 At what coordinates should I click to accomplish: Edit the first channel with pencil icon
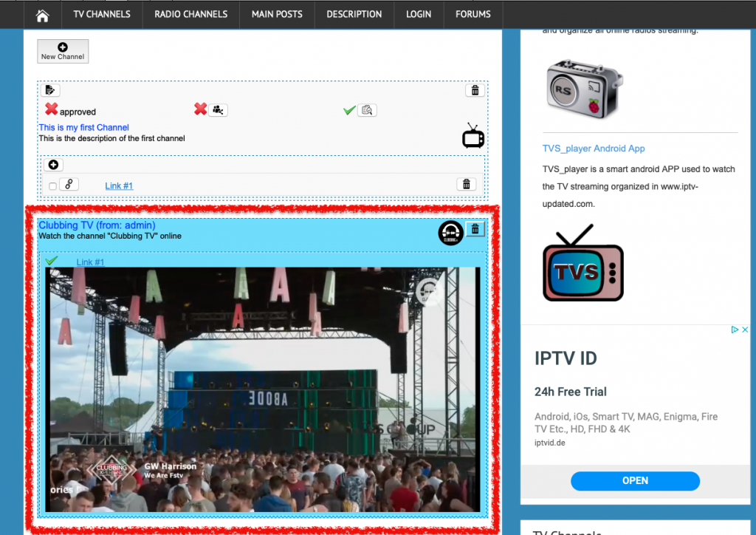pyautogui.click(x=50, y=90)
